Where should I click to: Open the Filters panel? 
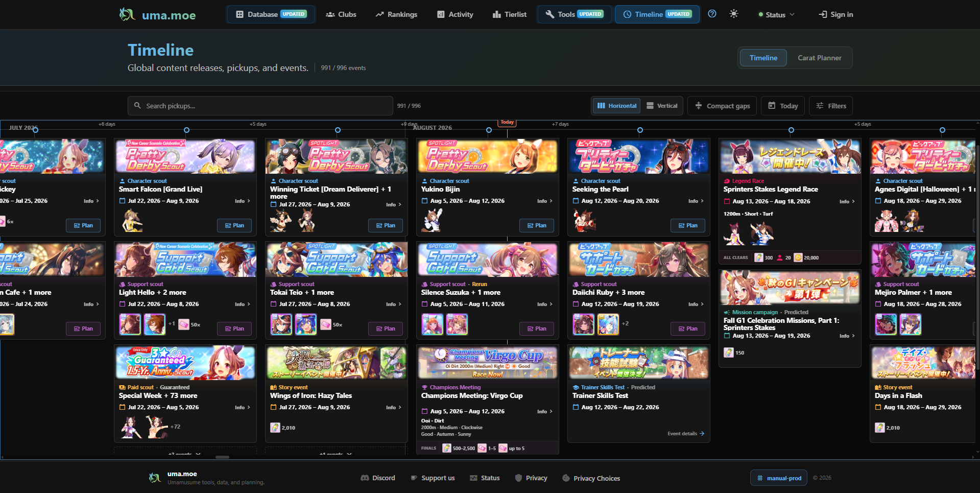tap(831, 106)
